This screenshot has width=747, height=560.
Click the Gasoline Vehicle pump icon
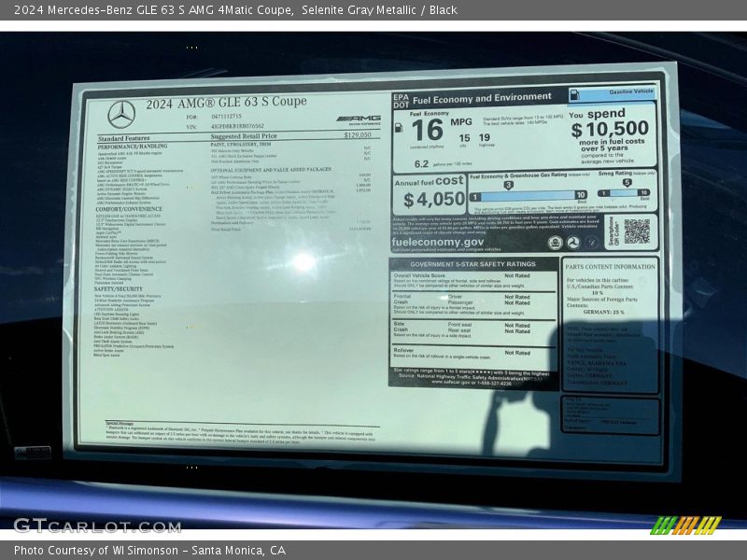click(574, 94)
